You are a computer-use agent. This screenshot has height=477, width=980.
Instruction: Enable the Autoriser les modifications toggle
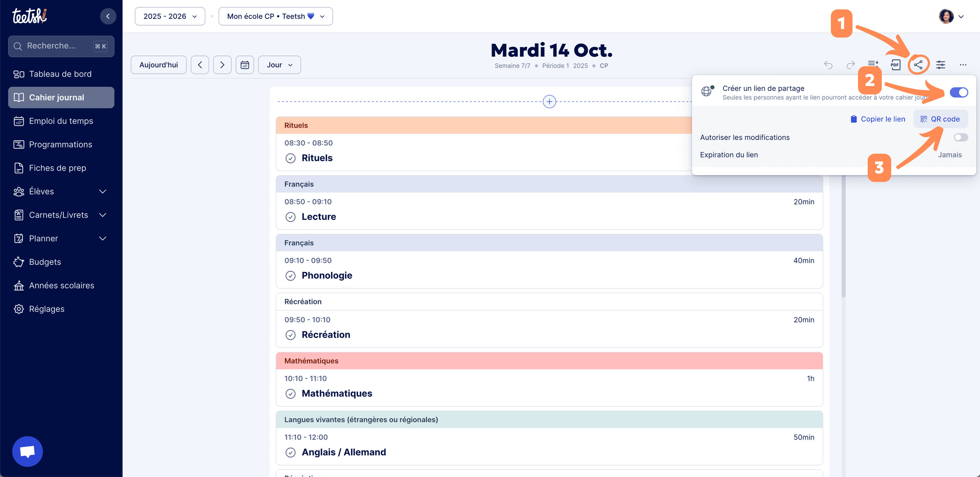point(961,137)
